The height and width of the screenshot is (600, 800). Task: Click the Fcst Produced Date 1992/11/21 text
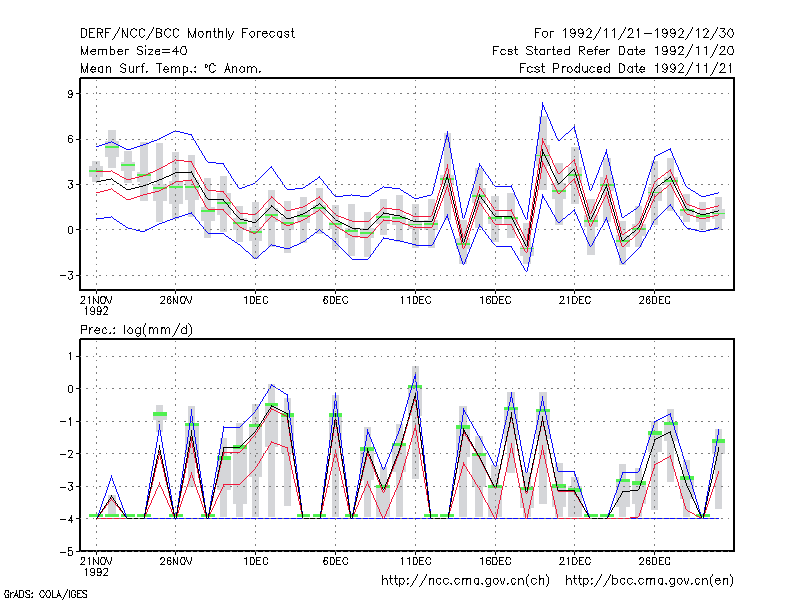(627, 68)
